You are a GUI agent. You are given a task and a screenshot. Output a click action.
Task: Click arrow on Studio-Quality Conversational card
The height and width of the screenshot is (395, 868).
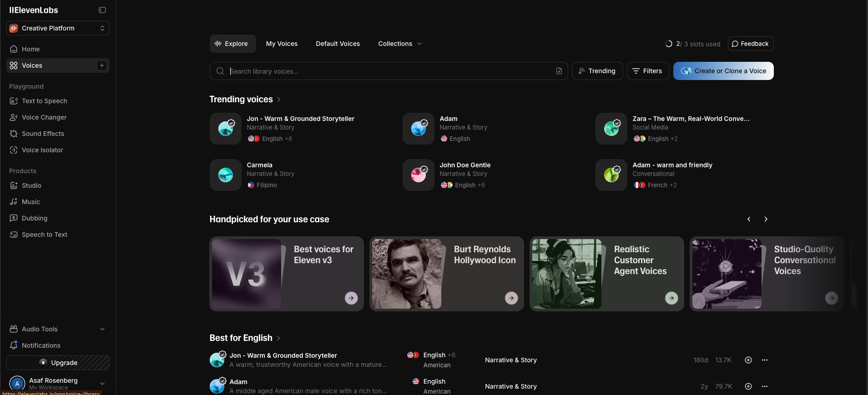click(832, 298)
